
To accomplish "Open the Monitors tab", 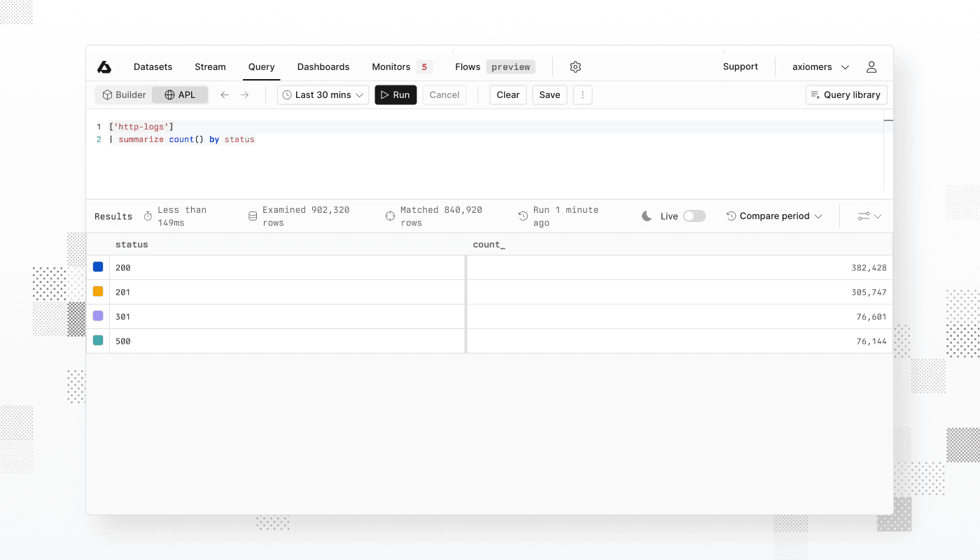I will pyautogui.click(x=391, y=66).
